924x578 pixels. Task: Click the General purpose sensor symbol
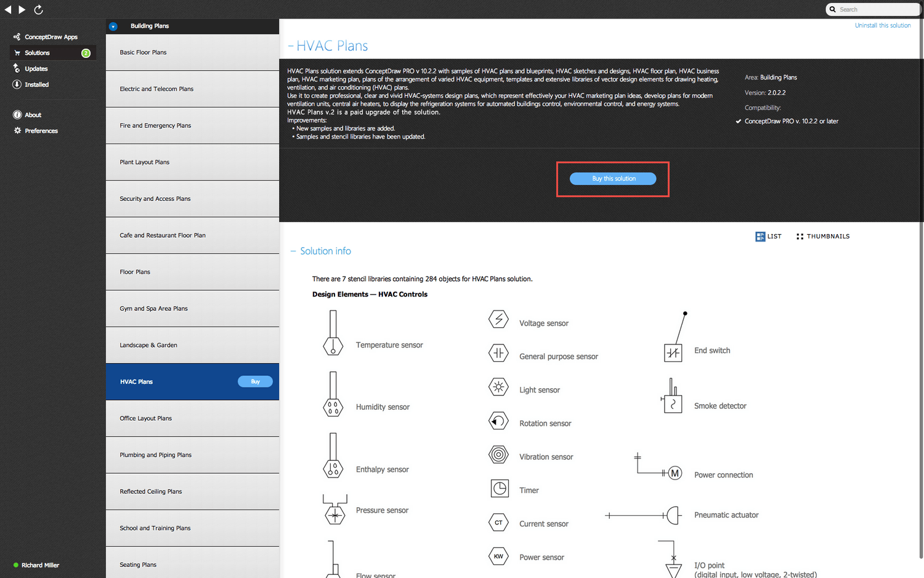tap(498, 353)
